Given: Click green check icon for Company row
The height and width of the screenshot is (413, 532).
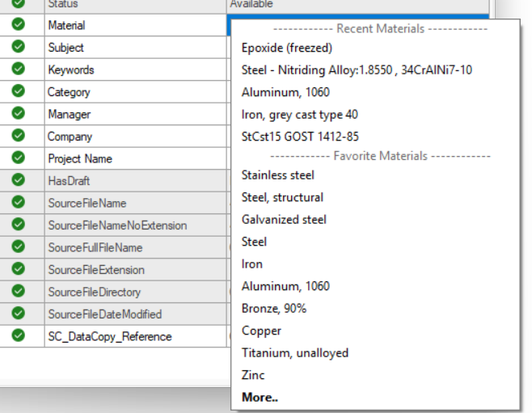Looking at the screenshot, I should coord(19,135).
